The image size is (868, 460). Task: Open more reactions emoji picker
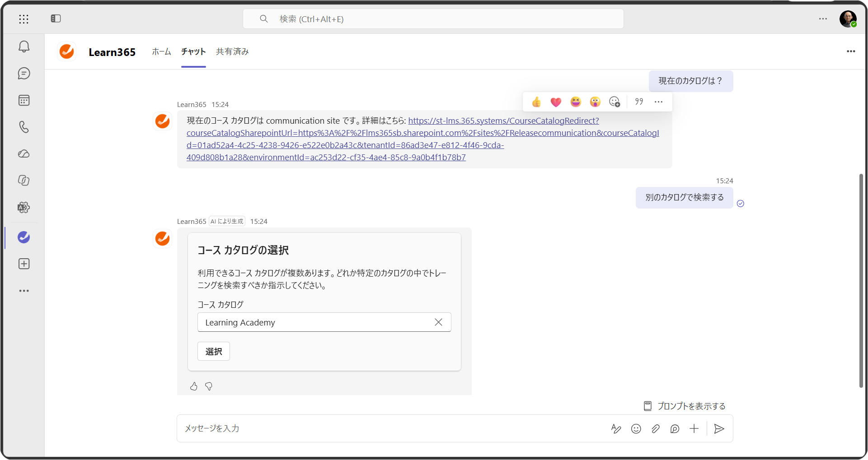click(x=615, y=102)
